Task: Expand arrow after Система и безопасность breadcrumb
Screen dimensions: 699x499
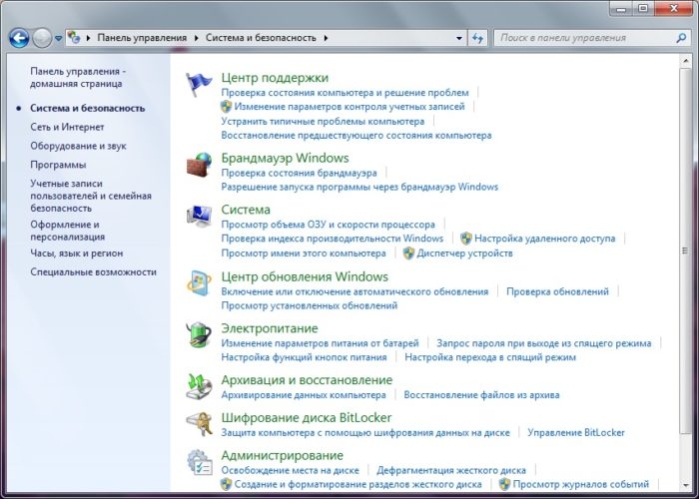Action: click(326, 38)
